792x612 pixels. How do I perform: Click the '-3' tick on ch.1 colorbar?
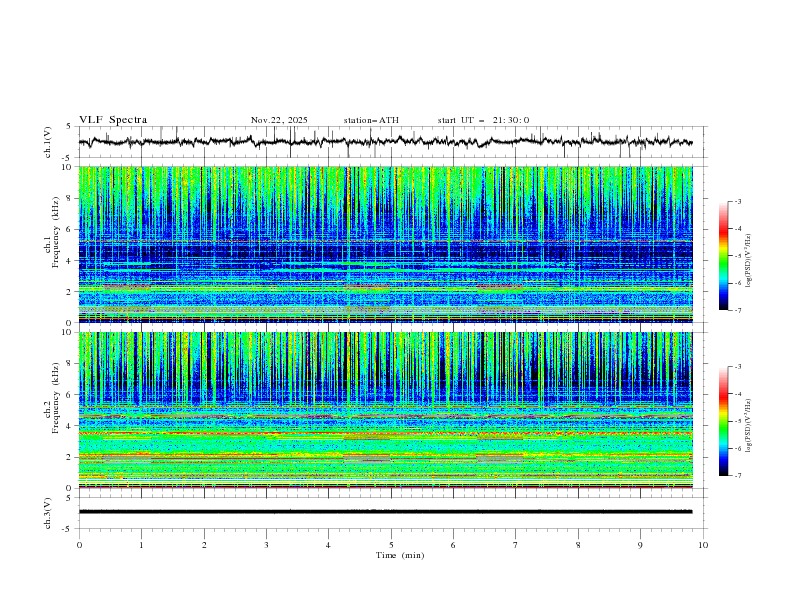tap(737, 201)
